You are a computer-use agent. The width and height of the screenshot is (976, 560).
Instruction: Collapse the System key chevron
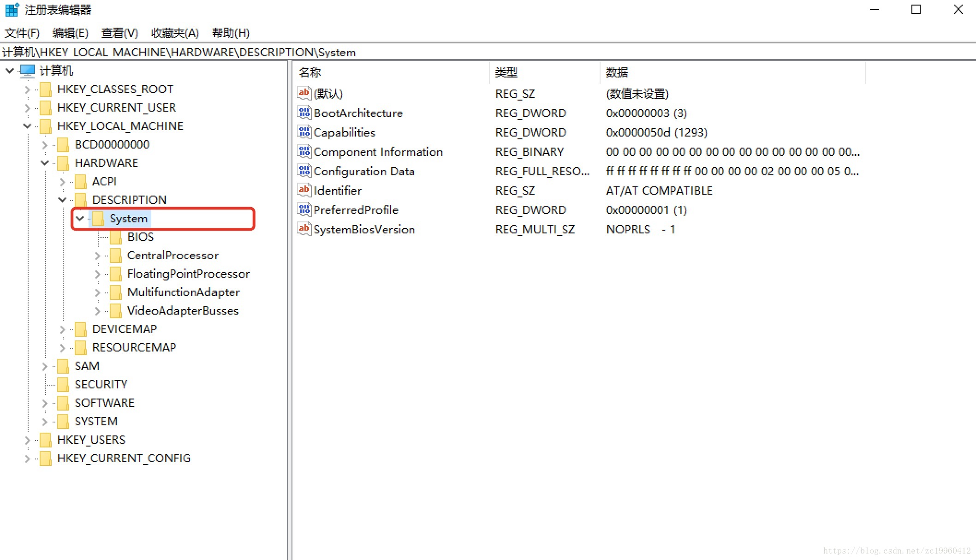[x=80, y=218]
